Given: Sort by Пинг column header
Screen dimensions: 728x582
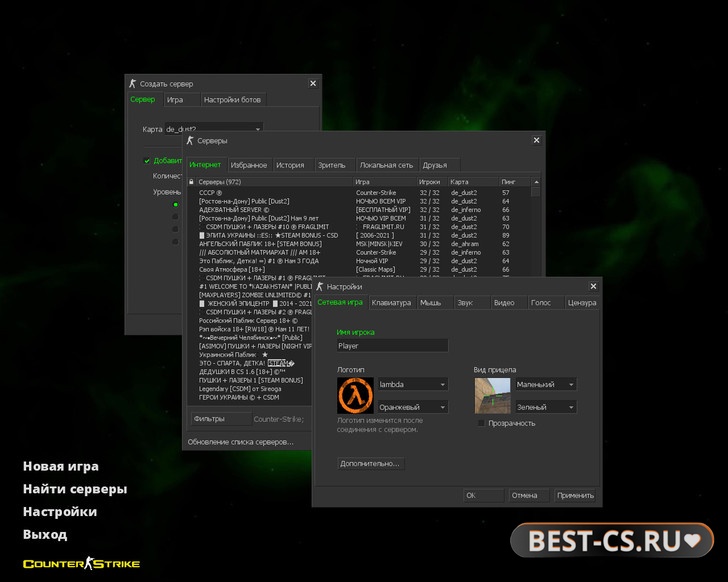Looking at the screenshot, I should [x=514, y=182].
